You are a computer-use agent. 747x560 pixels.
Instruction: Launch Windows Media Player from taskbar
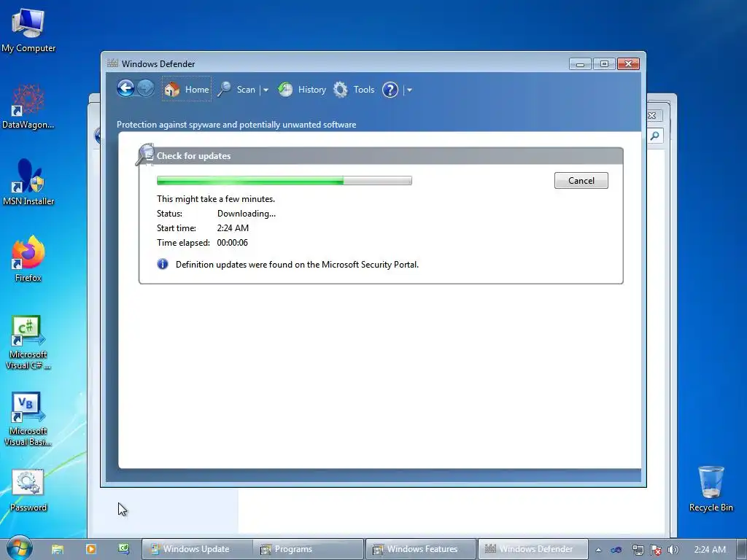(x=90, y=549)
